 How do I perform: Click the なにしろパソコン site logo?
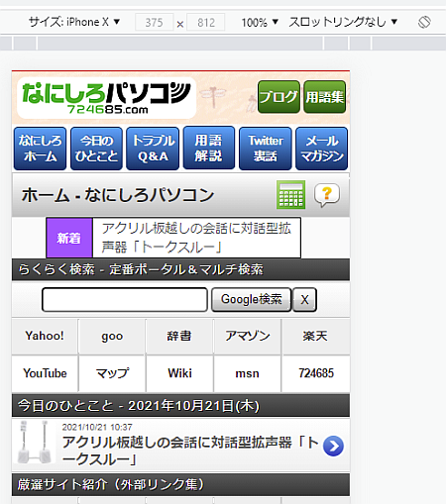pos(106,98)
